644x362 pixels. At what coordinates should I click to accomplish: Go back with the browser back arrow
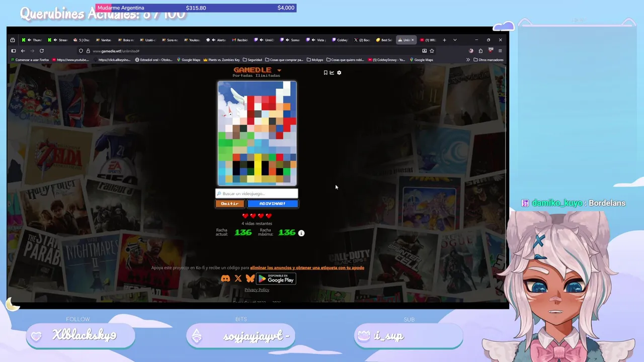coord(23,51)
